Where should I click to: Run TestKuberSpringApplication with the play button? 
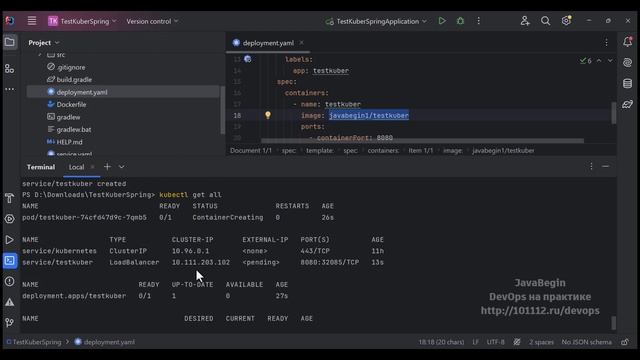442,21
